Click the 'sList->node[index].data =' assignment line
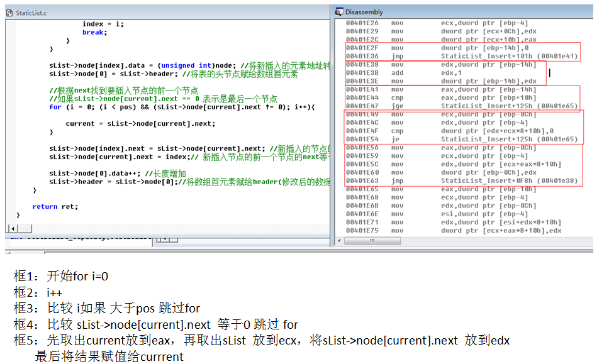This screenshot has height=364, width=609. (x=189, y=65)
